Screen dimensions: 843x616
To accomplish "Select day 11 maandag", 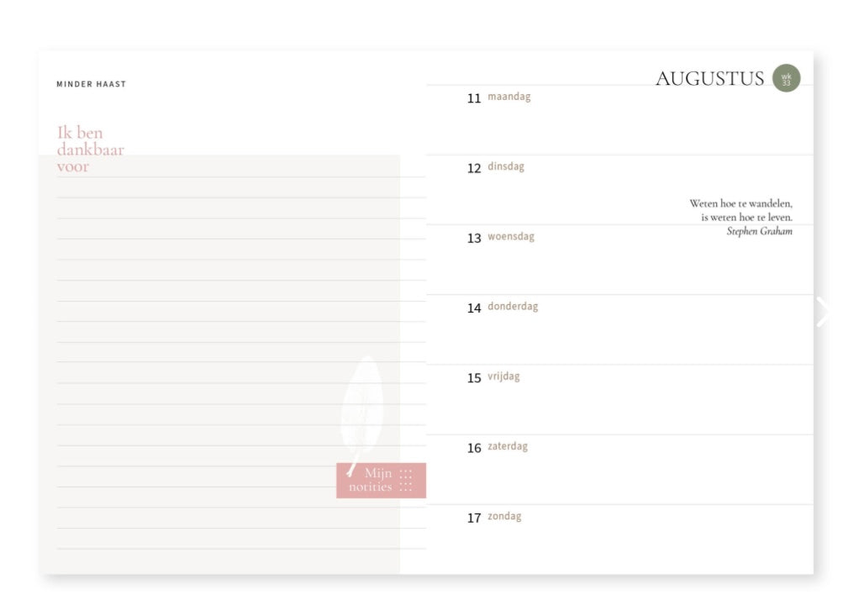I will coord(499,97).
